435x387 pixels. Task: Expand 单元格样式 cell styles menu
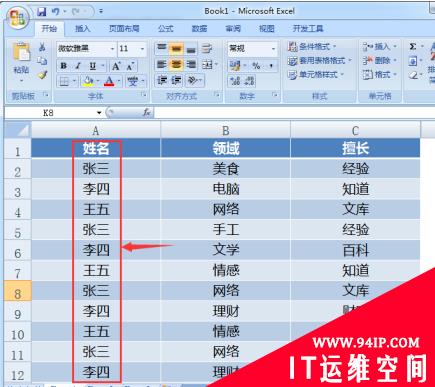coord(316,75)
